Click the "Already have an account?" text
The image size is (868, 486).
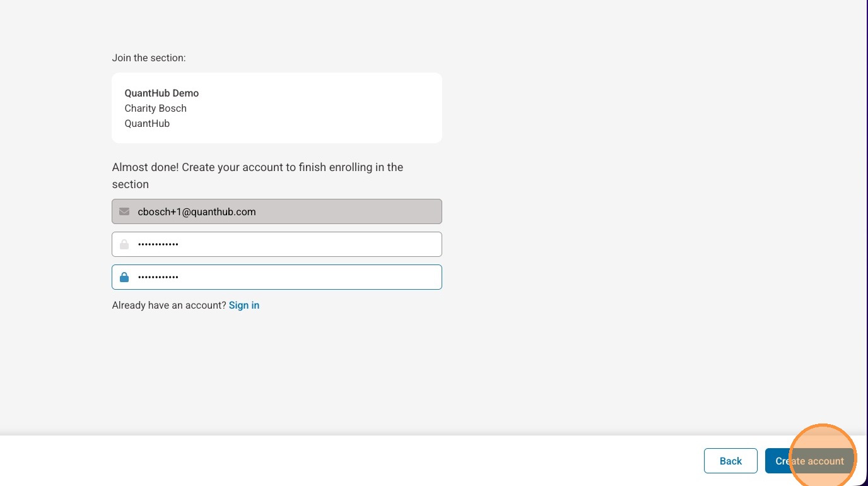pos(169,305)
